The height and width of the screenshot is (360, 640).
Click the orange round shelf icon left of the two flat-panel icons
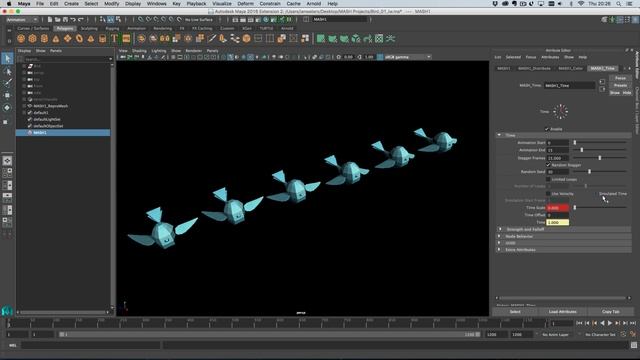247,39
